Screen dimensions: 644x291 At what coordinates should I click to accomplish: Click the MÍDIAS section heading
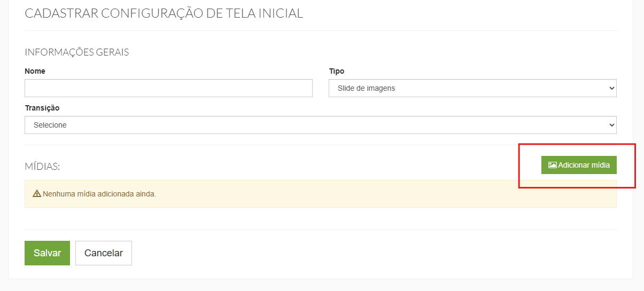tap(42, 167)
